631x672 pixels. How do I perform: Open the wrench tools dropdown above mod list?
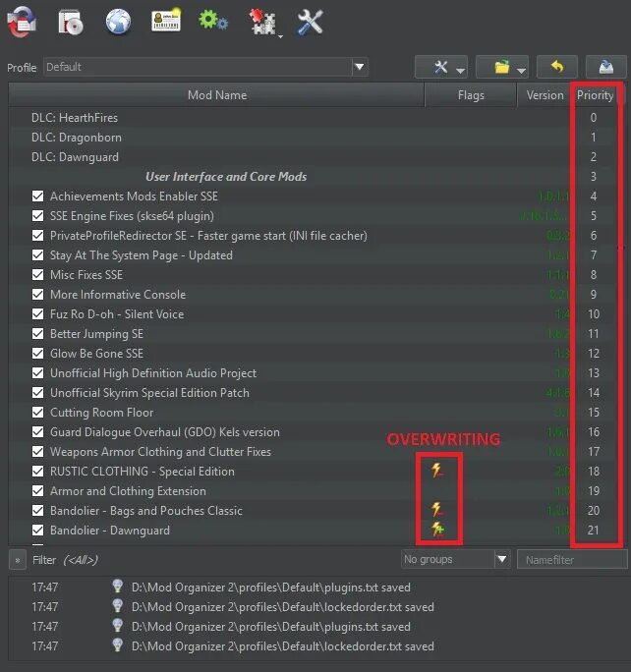[441, 67]
